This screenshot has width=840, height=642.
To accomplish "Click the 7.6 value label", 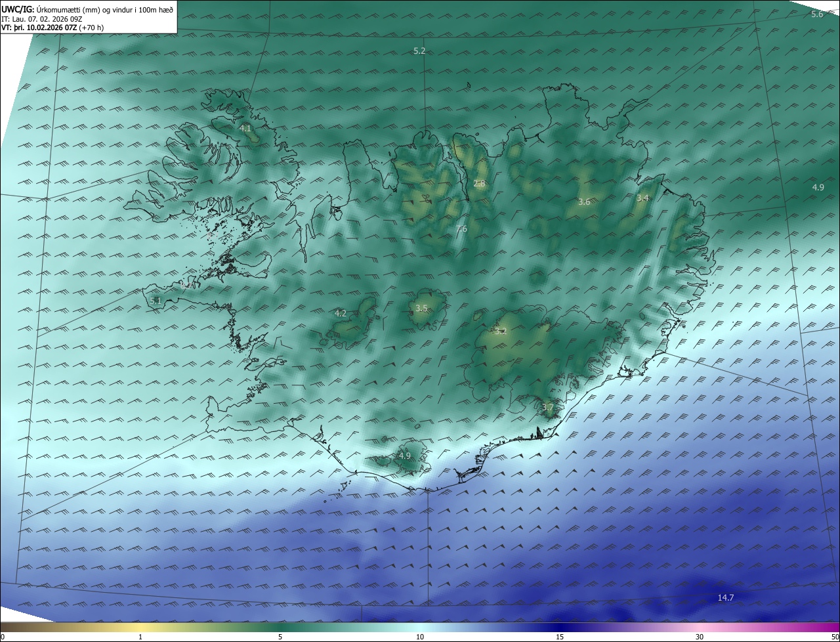I will pos(461,229).
